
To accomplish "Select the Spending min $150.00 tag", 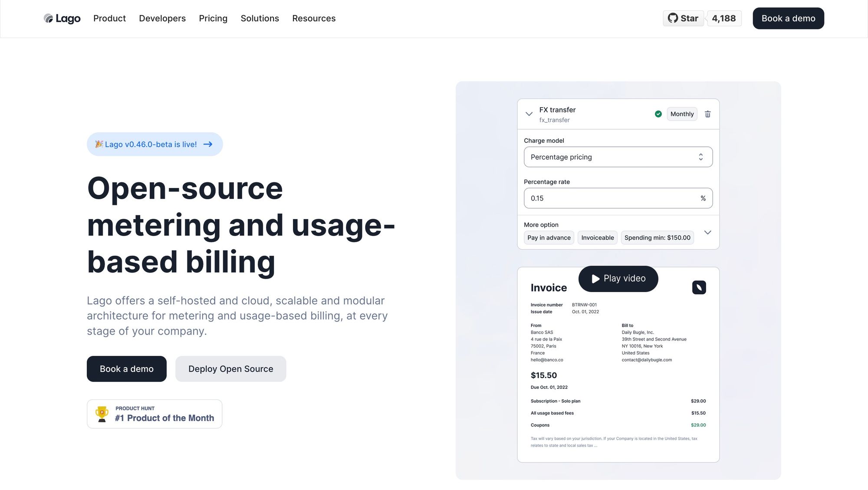I will [x=657, y=238].
